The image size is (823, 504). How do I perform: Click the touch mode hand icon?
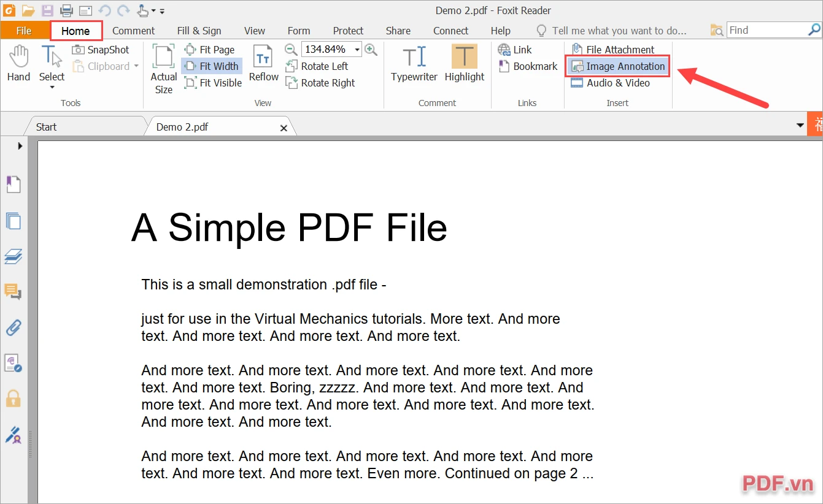click(142, 10)
